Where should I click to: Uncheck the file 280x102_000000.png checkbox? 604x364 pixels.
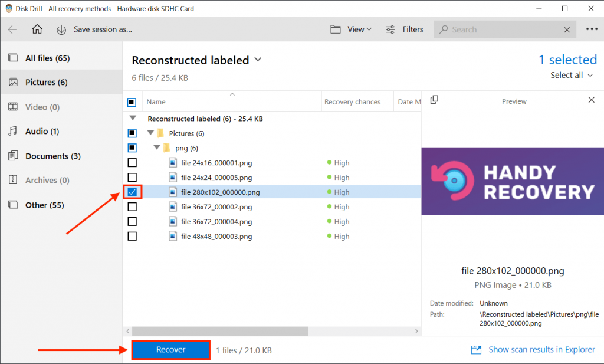[x=132, y=192]
